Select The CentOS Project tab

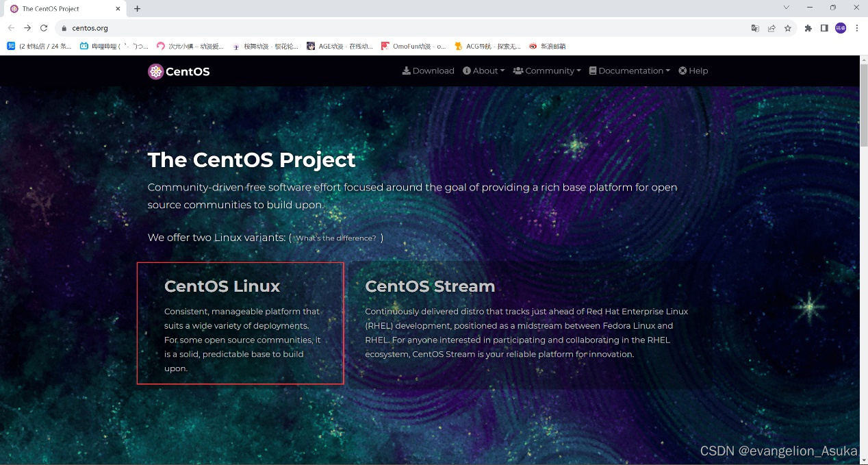pos(64,9)
